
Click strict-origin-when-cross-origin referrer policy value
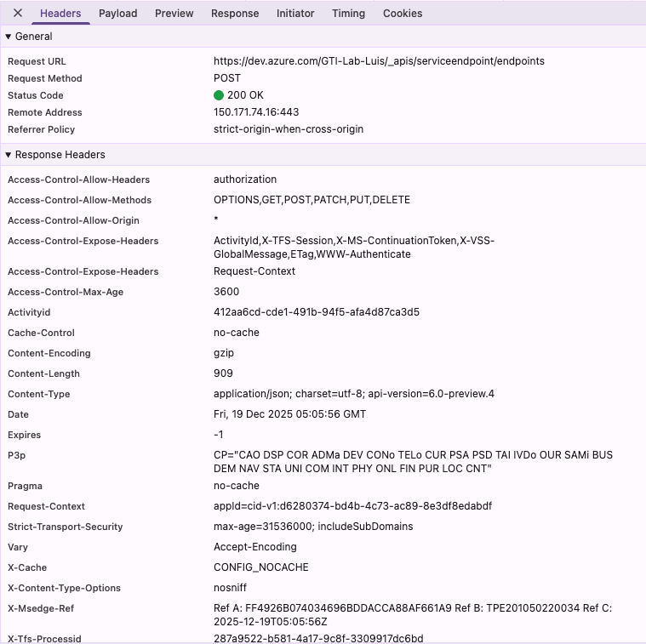pos(289,129)
